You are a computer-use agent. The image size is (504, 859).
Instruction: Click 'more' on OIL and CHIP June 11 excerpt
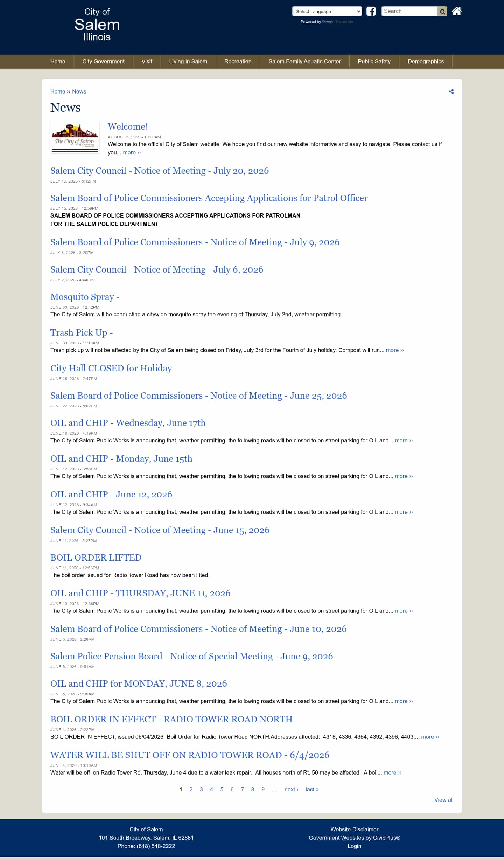pos(404,611)
